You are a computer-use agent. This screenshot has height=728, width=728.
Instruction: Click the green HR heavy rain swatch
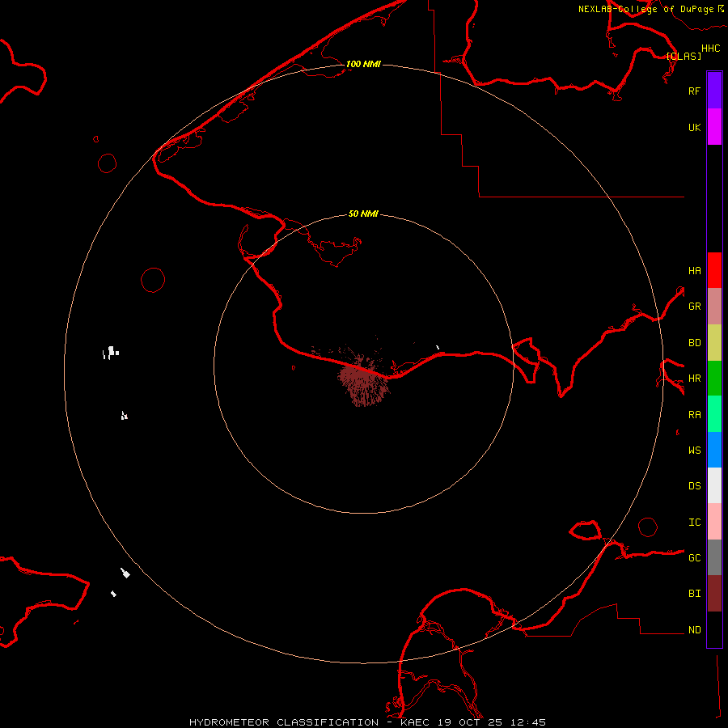[714, 378]
